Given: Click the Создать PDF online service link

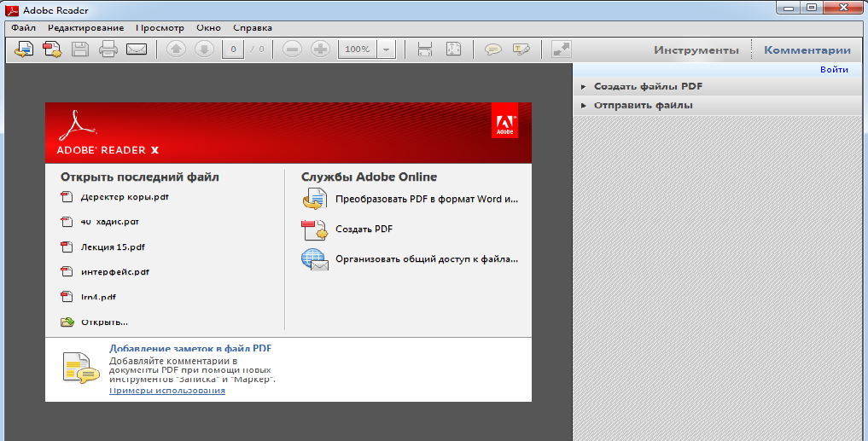Looking at the screenshot, I should click(364, 229).
